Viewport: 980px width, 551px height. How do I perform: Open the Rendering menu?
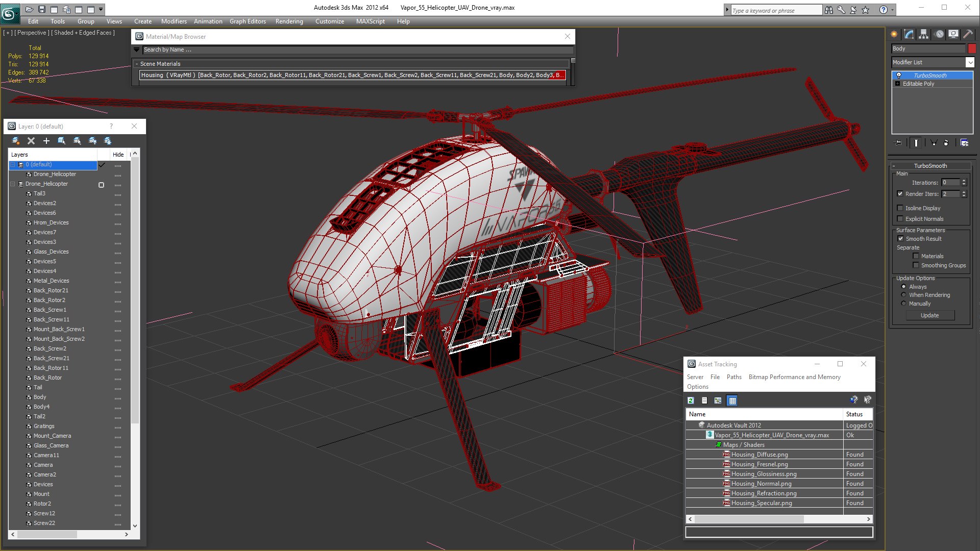coord(289,21)
